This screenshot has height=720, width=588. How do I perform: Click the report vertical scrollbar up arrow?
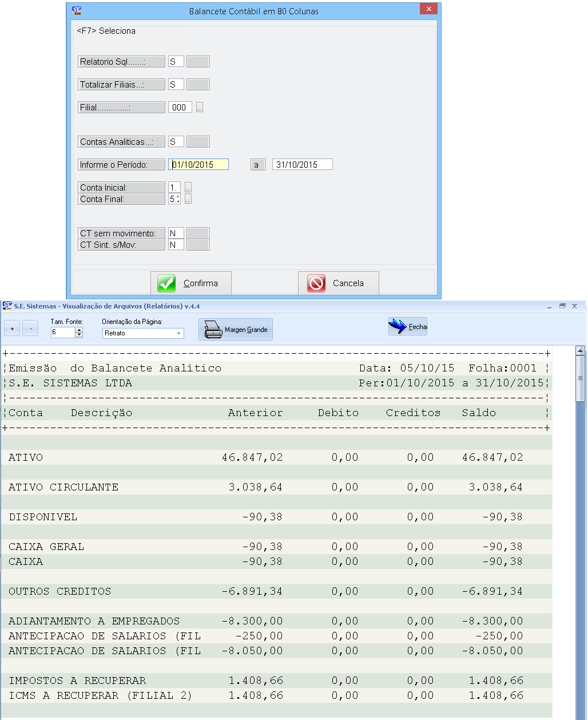[x=580, y=351]
